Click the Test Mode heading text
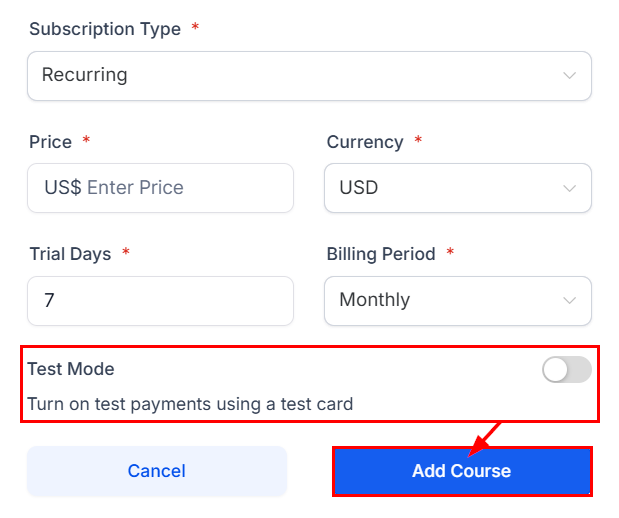This screenshot has width=619, height=518. click(71, 369)
